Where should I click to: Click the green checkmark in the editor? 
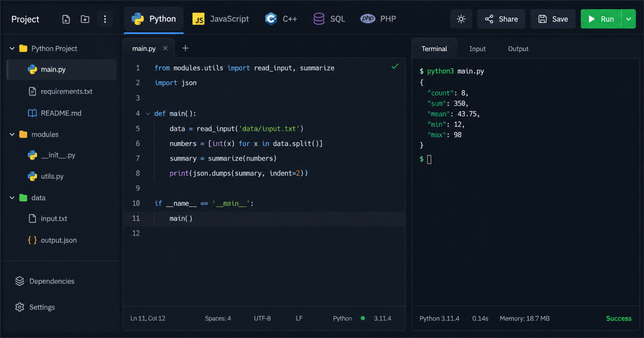tap(395, 67)
